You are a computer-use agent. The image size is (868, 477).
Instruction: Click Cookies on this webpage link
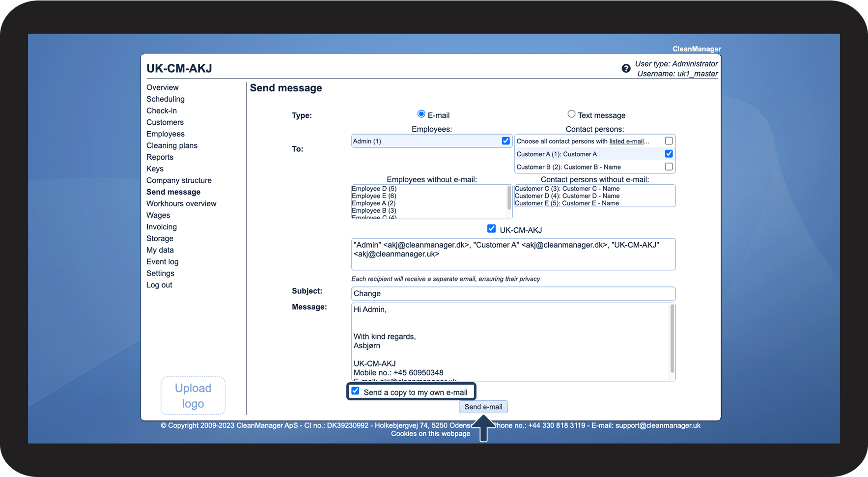(x=431, y=434)
